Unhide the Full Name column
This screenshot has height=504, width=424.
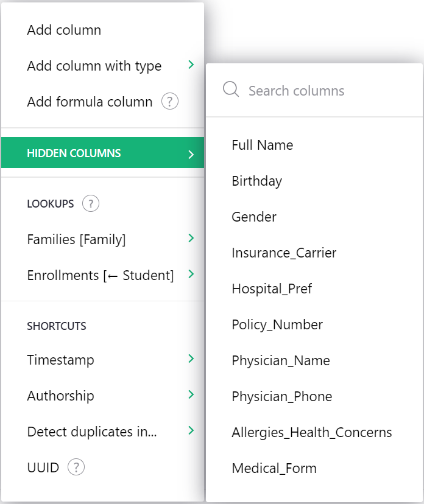262,145
